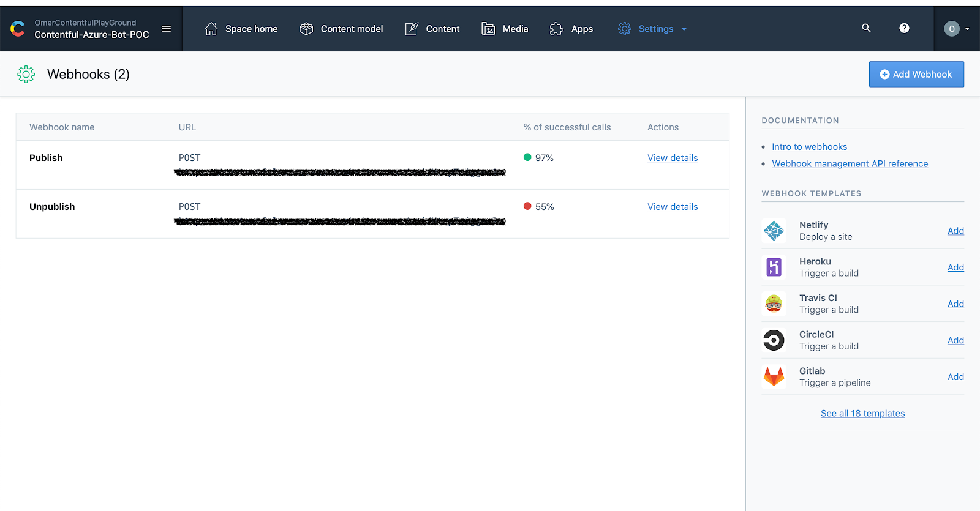The height and width of the screenshot is (511, 980).
Task: Open the Settings menu item
Action: 652,29
